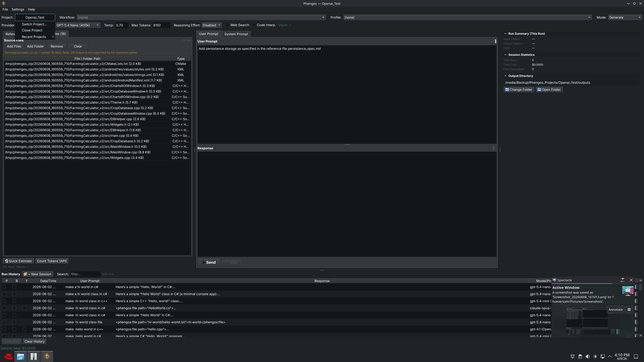The height and width of the screenshot is (362, 644).
Task: Click the Phengos app icon in the taskbar
Action: pyautogui.click(x=47, y=356)
